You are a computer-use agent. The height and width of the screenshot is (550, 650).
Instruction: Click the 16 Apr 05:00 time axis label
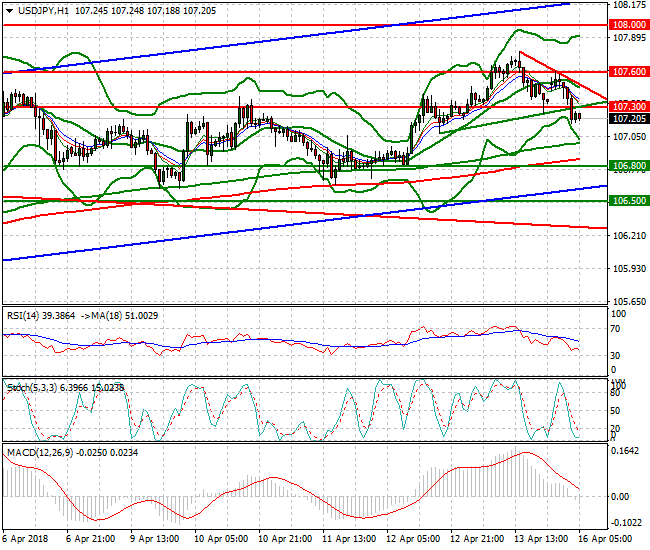coord(605,539)
